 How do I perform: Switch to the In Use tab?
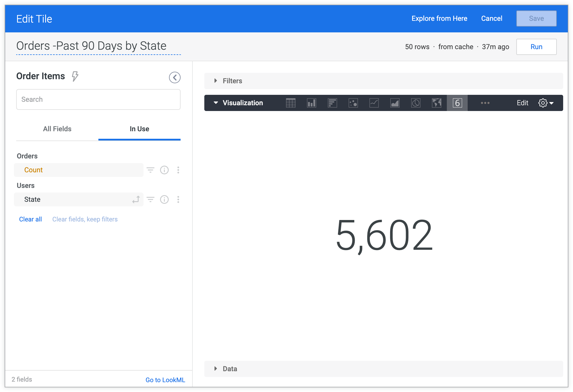[x=139, y=129]
